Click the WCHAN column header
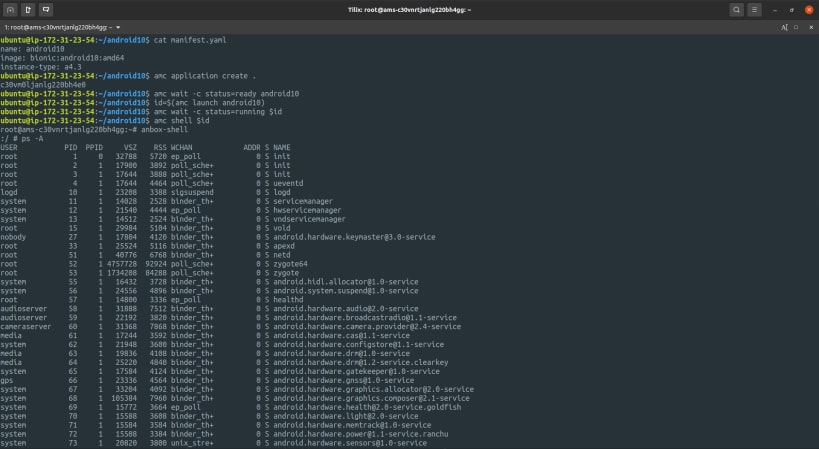The width and height of the screenshot is (819, 449). tap(181, 147)
